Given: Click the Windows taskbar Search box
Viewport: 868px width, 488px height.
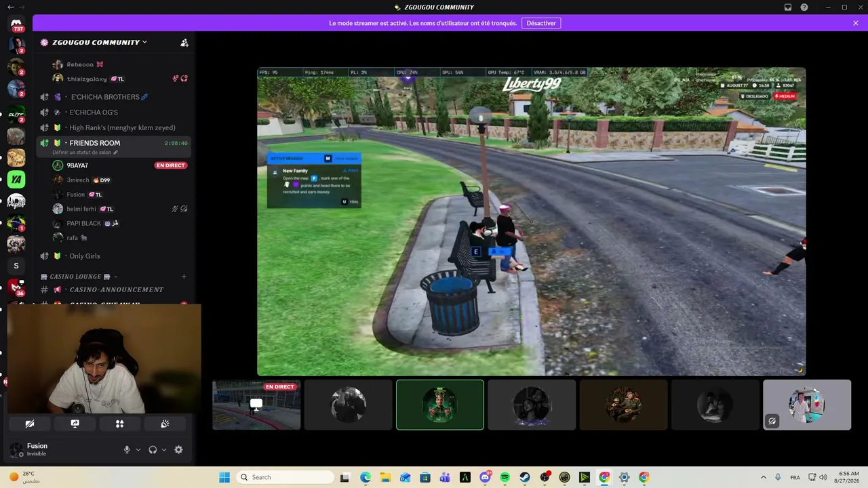Looking at the screenshot, I should (285, 477).
